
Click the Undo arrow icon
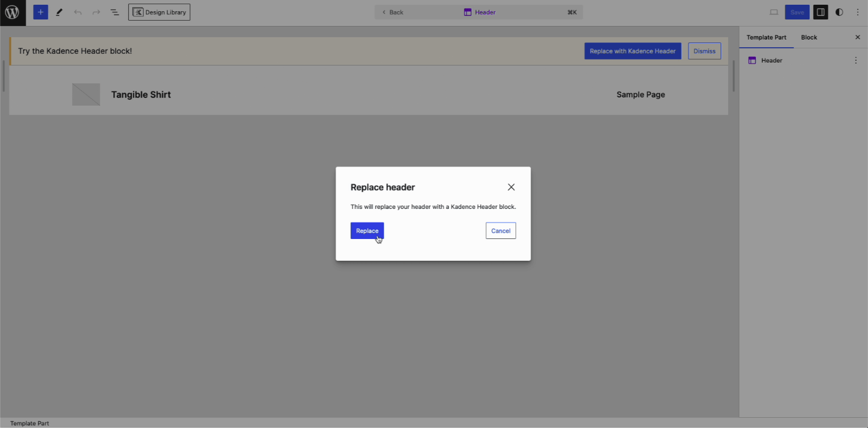(x=77, y=12)
